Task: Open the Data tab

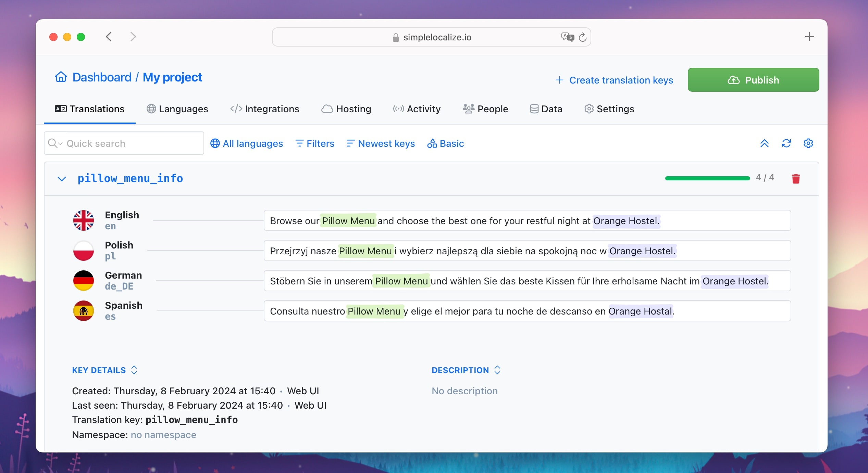Action: coord(546,109)
